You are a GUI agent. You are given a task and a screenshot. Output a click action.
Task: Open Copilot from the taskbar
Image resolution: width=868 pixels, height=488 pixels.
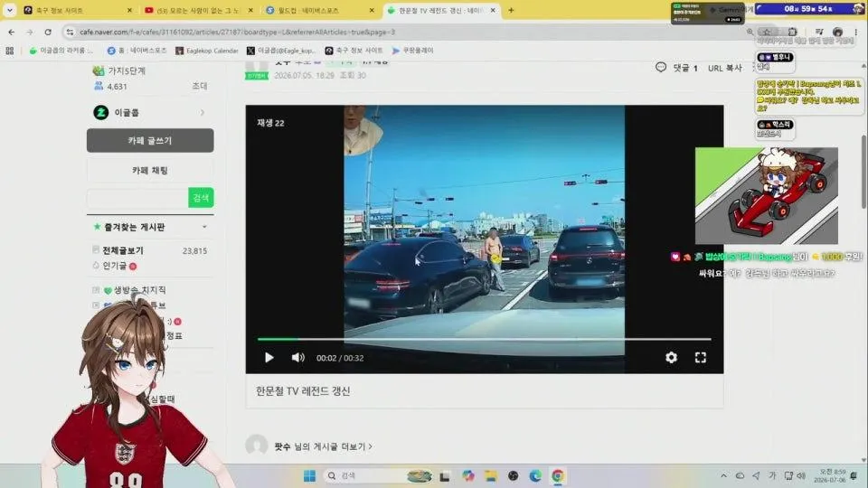(468, 476)
